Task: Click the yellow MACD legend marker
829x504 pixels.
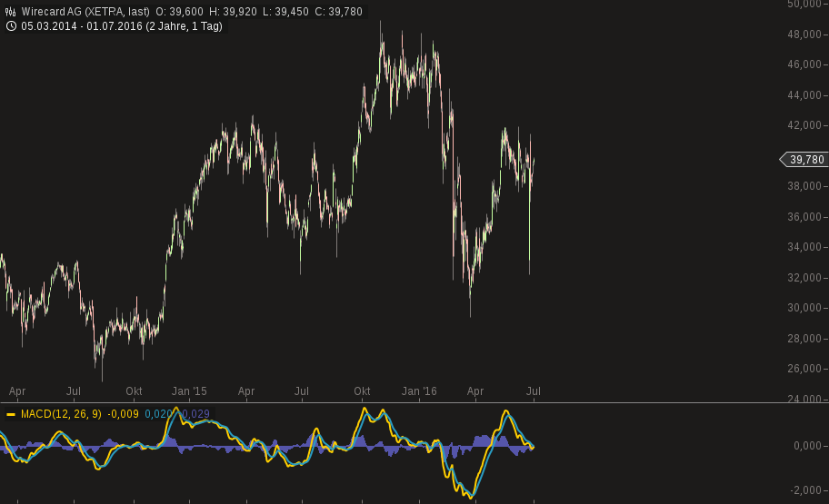Action: click(11, 414)
